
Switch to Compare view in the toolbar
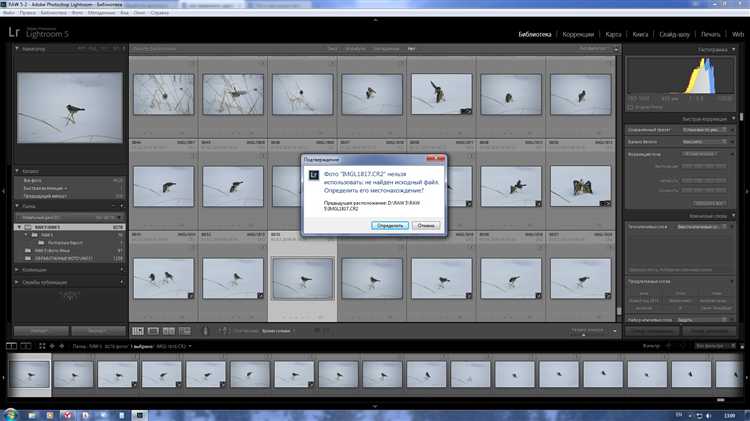click(169, 331)
